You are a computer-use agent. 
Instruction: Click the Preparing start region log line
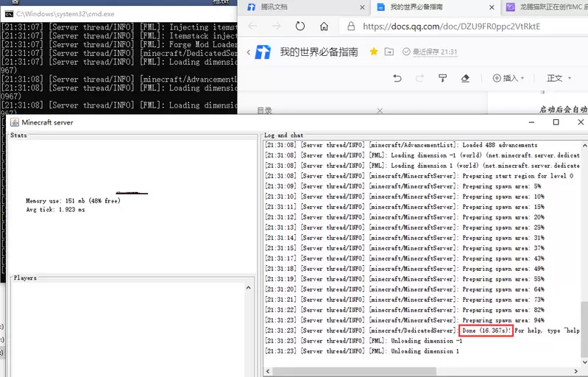(419, 176)
